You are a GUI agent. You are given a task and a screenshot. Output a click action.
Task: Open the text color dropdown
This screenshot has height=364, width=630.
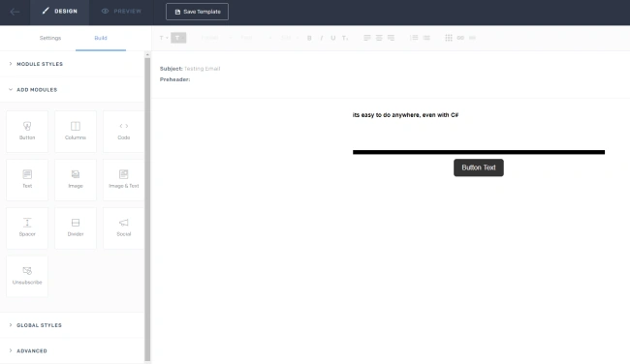(x=164, y=38)
